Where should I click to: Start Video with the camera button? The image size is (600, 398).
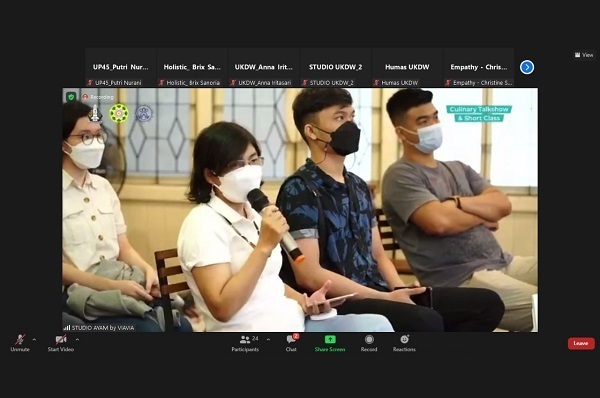click(60, 343)
